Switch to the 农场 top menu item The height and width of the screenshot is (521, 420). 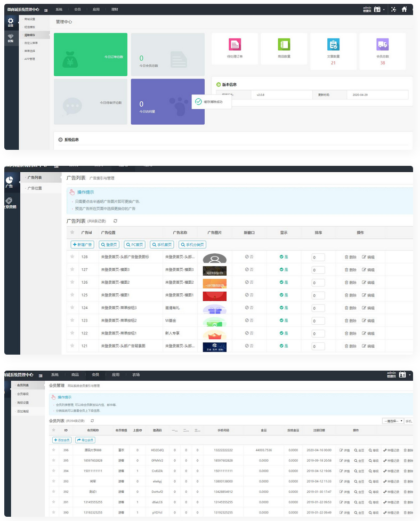tap(136, 375)
